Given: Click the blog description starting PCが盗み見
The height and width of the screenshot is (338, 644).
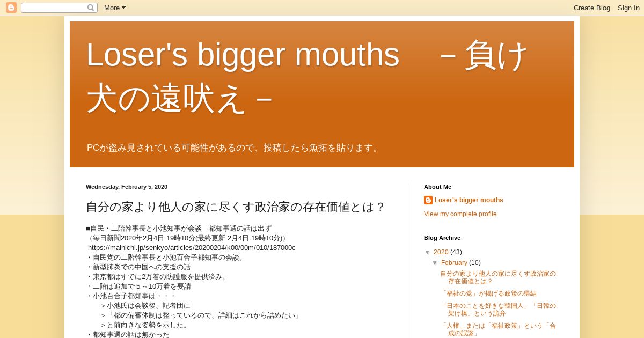Looking at the screenshot, I should [234, 148].
